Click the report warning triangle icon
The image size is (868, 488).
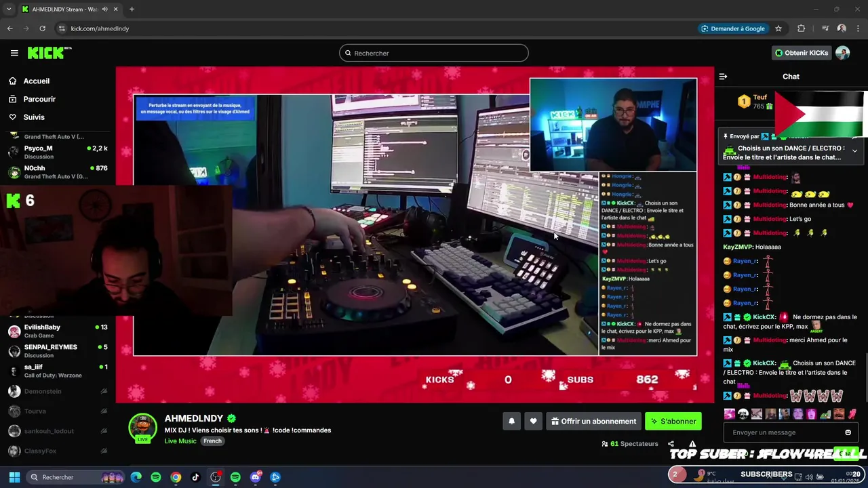692,444
